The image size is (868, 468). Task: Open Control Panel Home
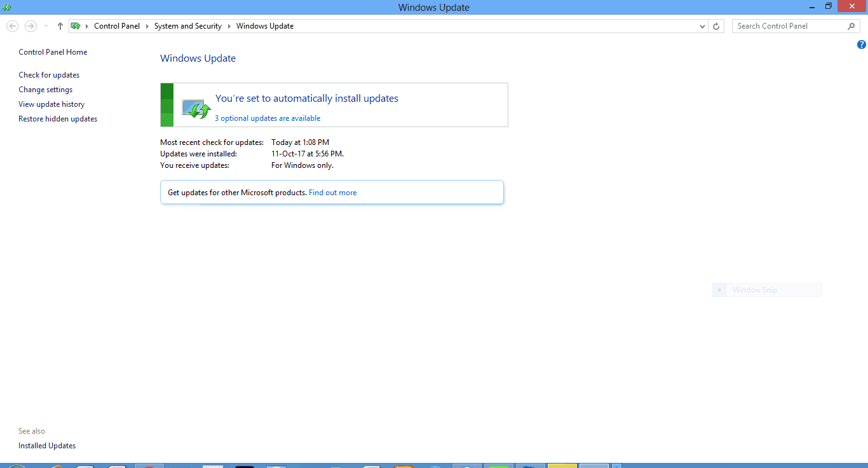(53, 52)
